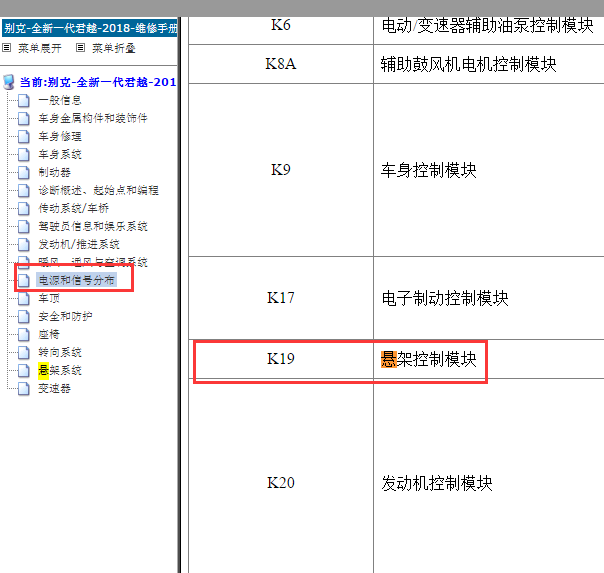
Task: Click the page icon beside 安全和防护
Action: pos(24,317)
